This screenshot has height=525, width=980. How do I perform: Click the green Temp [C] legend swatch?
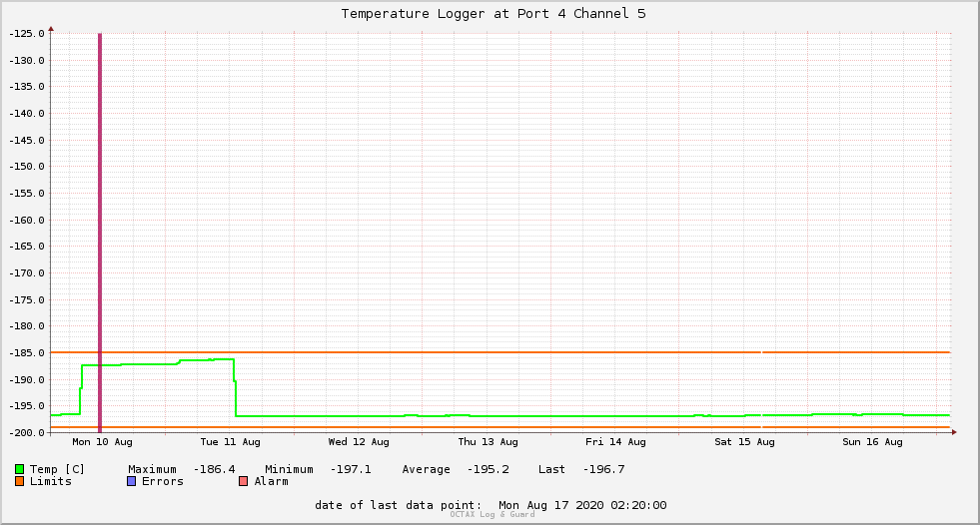point(19,469)
